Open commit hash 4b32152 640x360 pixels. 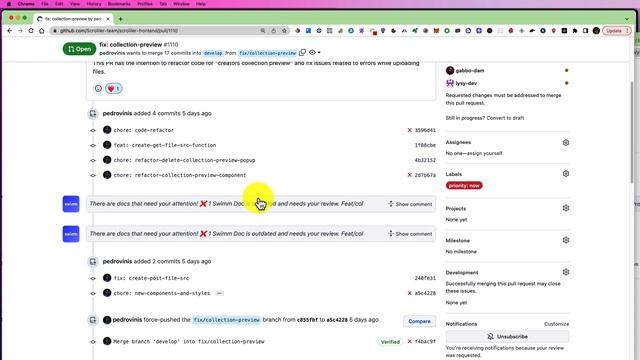click(x=425, y=160)
